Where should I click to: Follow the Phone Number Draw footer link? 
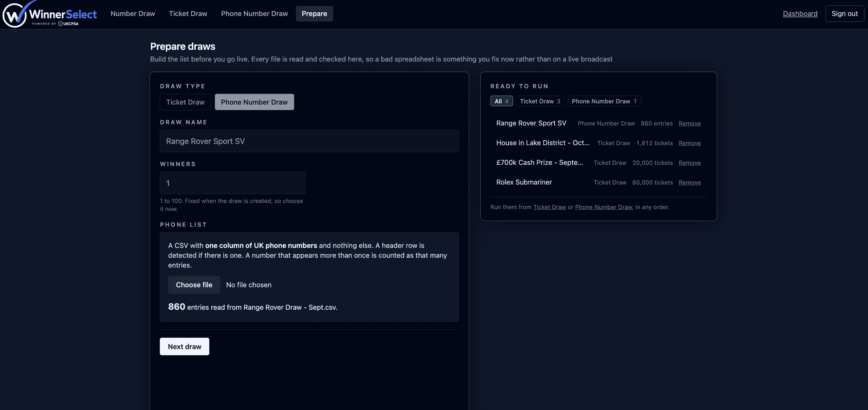tap(603, 207)
